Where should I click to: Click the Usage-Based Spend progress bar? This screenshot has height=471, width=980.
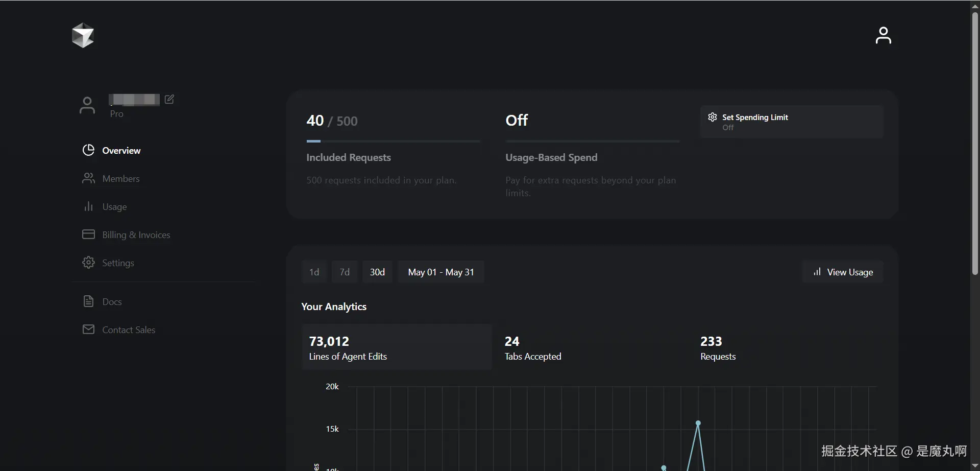[x=593, y=141]
